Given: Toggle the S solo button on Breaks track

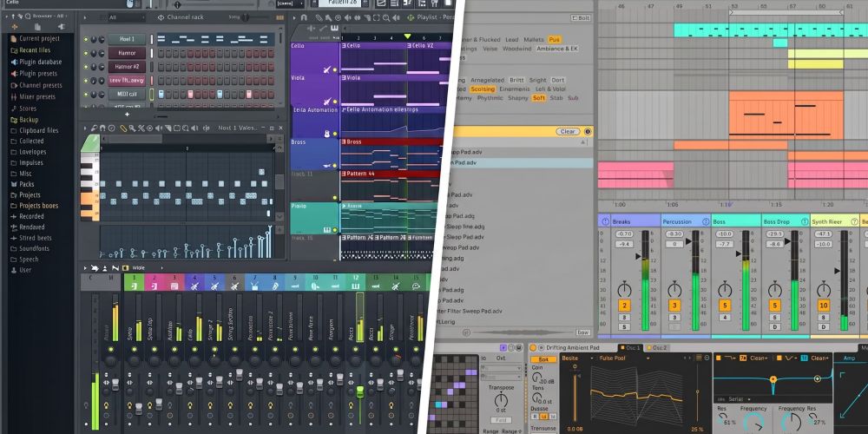Looking at the screenshot, I should tap(624, 326).
